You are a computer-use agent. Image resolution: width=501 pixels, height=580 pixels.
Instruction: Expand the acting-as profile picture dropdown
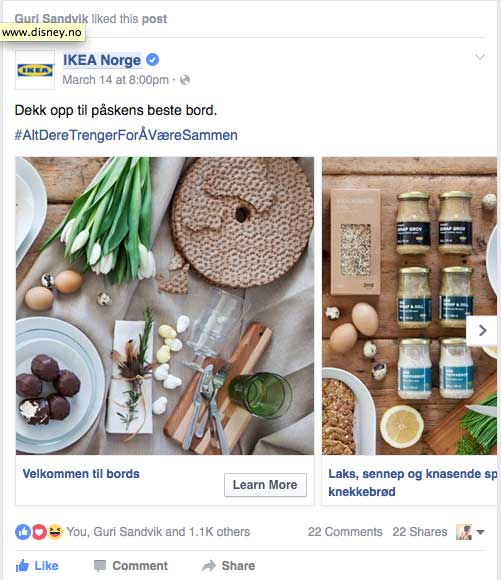tap(470, 532)
